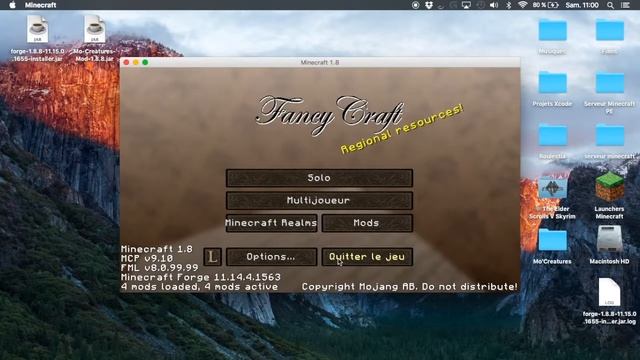The height and width of the screenshot is (360, 640).
Task: Open Spotlight search
Action: click(x=610, y=5)
